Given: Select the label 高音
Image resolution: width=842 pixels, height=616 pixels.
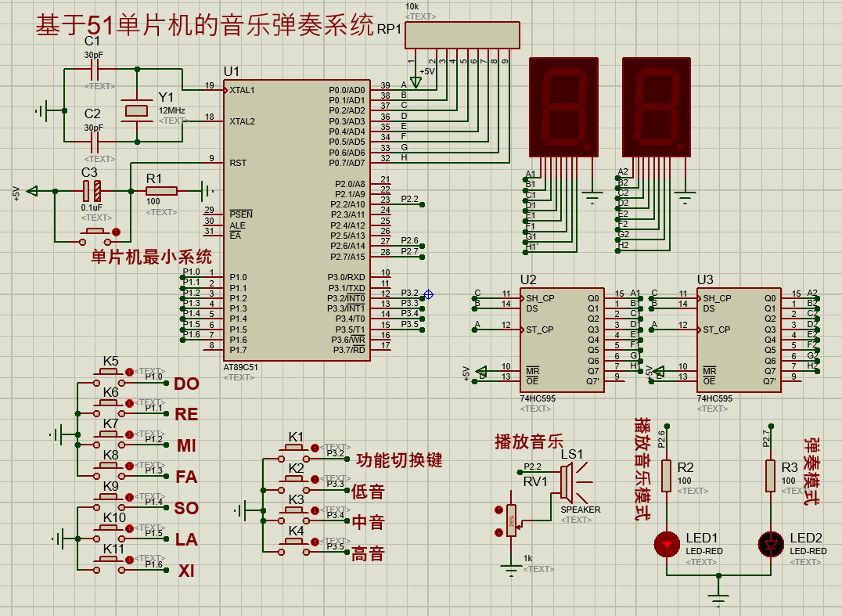Looking at the screenshot, I should click(x=369, y=553).
